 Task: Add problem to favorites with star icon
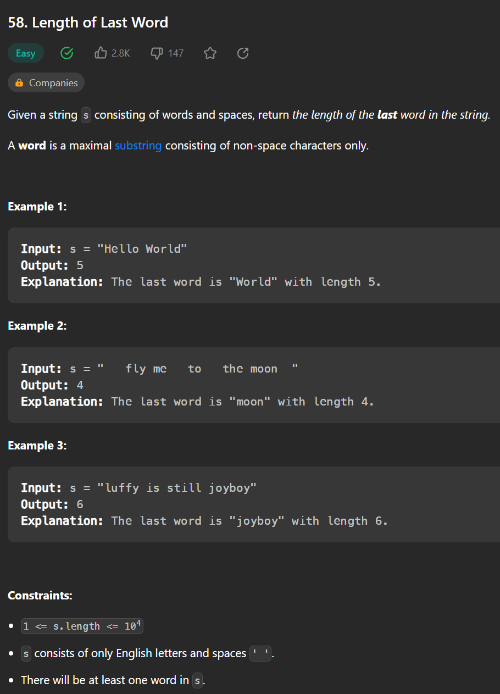coord(210,54)
